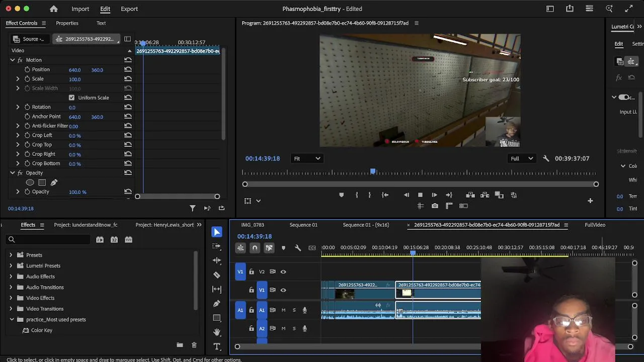644x362 pixels.
Task: Uncheck the Uniform Scale checkbox
Action: 71,98
